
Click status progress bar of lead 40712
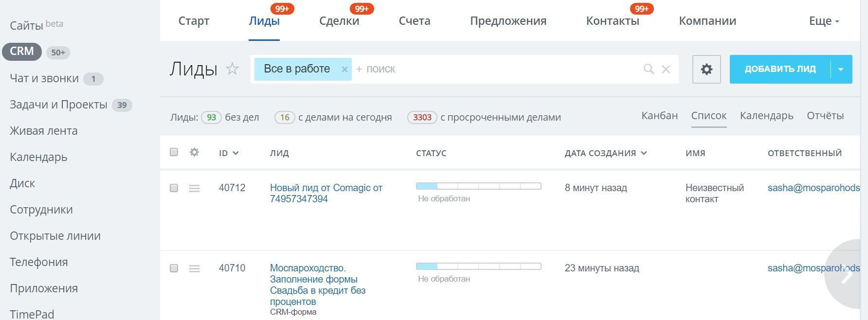478,186
